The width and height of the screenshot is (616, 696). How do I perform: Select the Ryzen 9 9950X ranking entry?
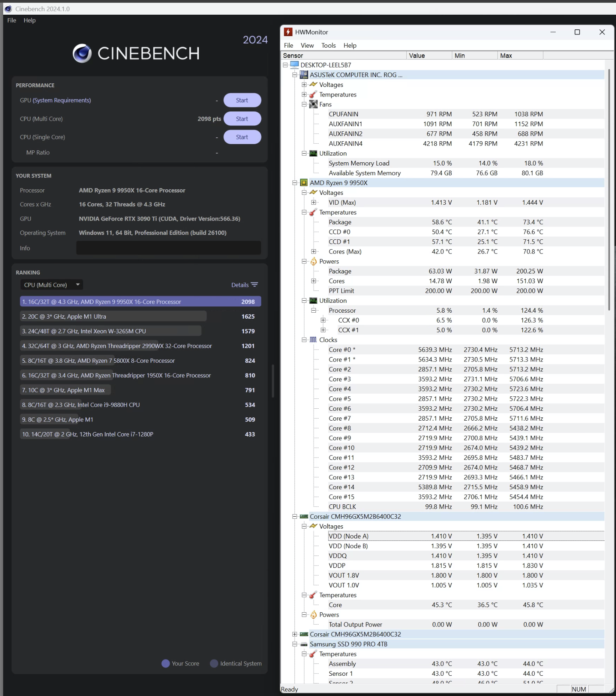(x=141, y=302)
